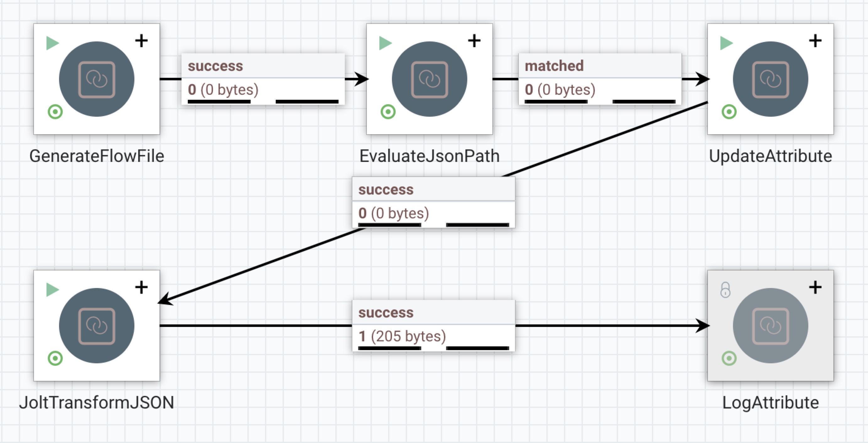The height and width of the screenshot is (443, 868).
Task: Click the UpdateAttribute processor icon
Action: [x=770, y=79]
